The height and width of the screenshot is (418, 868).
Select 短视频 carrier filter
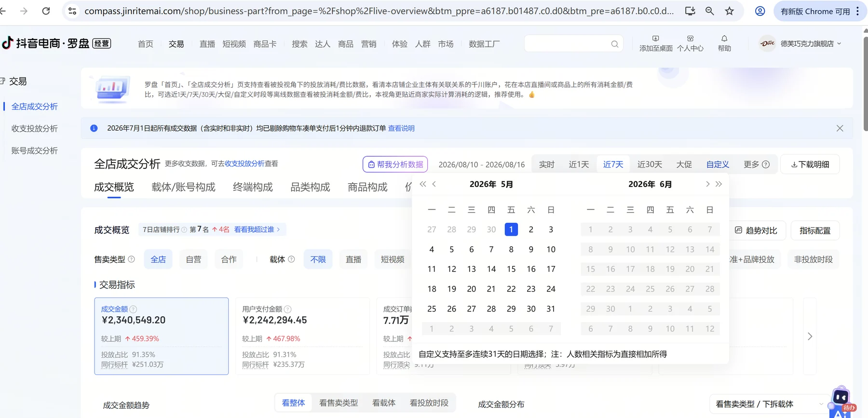point(393,259)
